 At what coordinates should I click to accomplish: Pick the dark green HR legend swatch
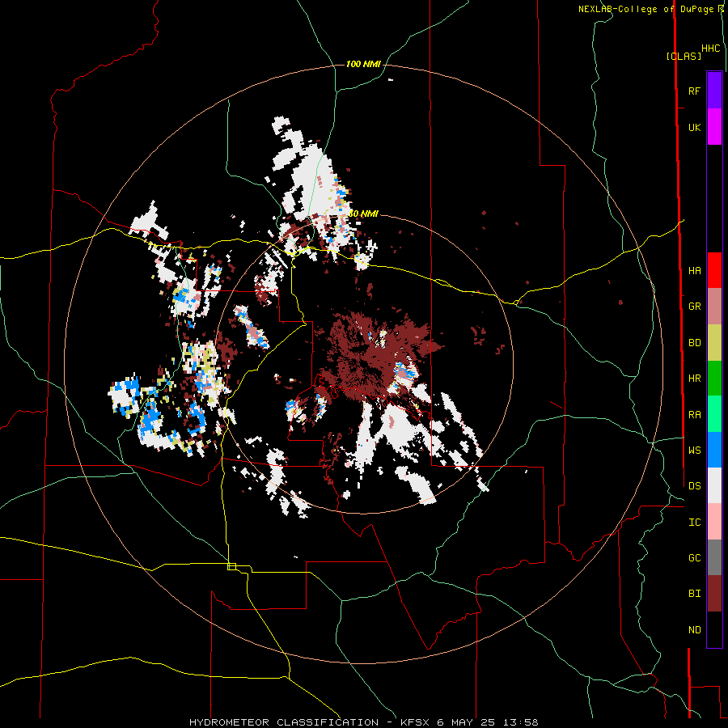click(714, 379)
